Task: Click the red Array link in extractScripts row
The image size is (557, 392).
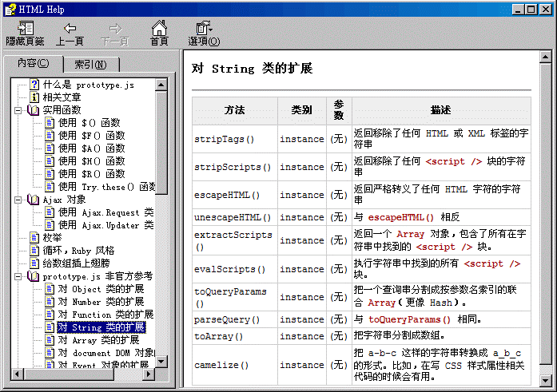Action: [x=410, y=234]
